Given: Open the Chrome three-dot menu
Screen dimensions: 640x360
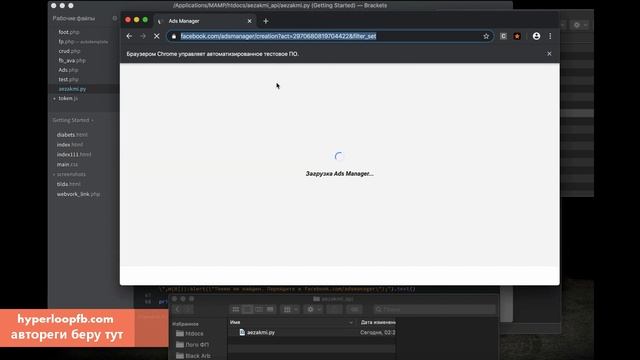Looking at the screenshot, I should pyautogui.click(x=550, y=36).
